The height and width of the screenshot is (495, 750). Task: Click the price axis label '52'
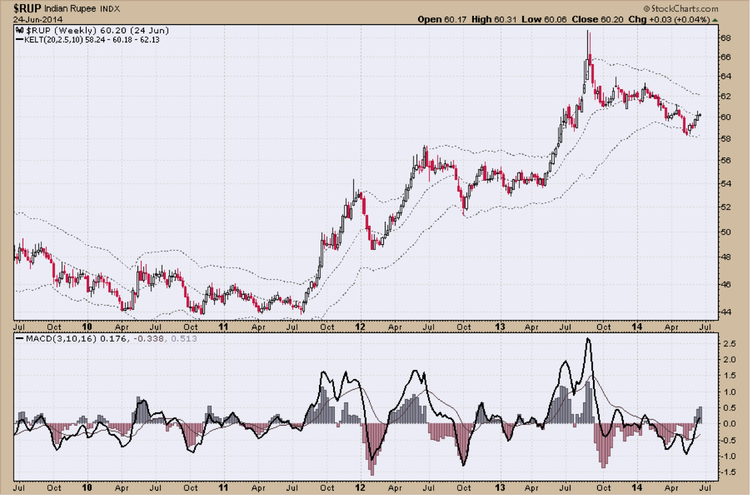pyautogui.click(x=726, y=207)
